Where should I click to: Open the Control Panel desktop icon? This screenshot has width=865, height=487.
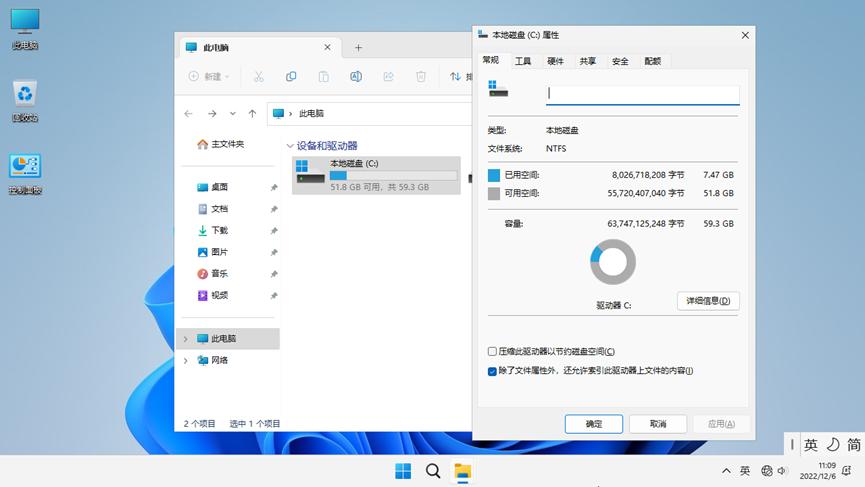click(x=25, y=174)
